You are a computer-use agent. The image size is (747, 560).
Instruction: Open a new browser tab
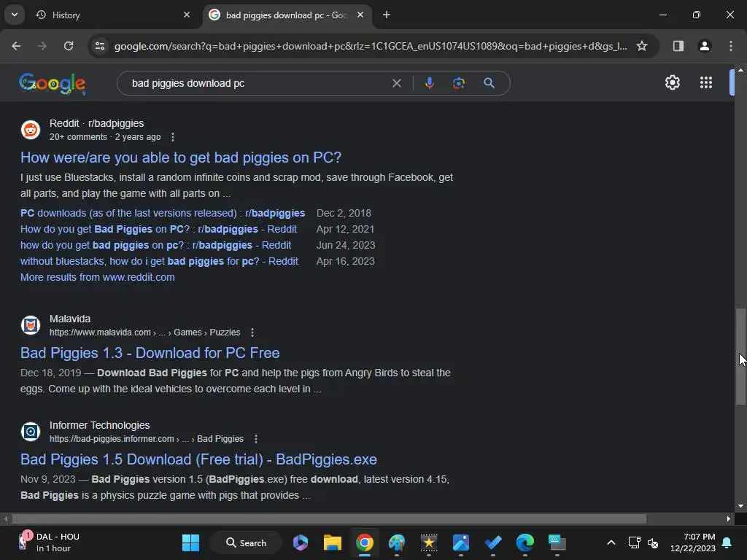coord(387,15)
